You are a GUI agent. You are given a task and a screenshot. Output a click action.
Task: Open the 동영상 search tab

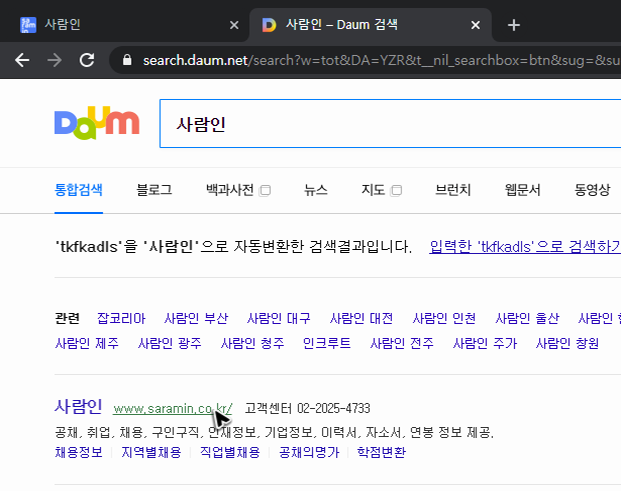point(592,190)
